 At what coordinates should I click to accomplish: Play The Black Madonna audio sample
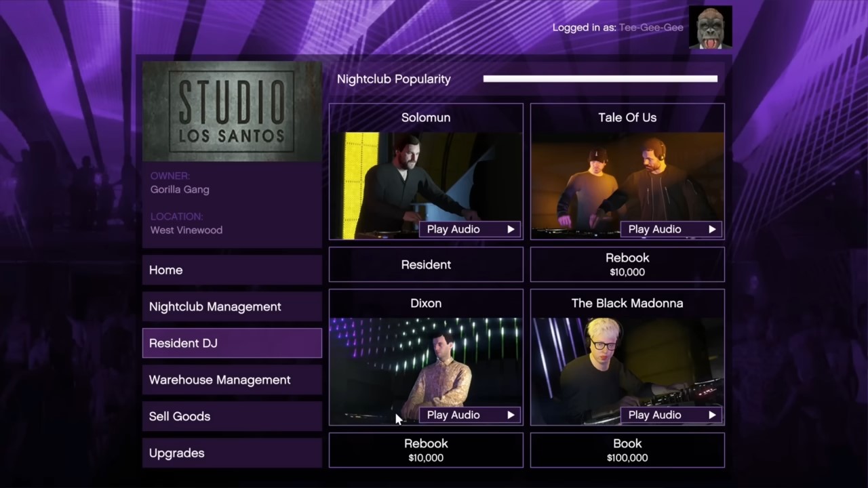click(x=671, y=415)
